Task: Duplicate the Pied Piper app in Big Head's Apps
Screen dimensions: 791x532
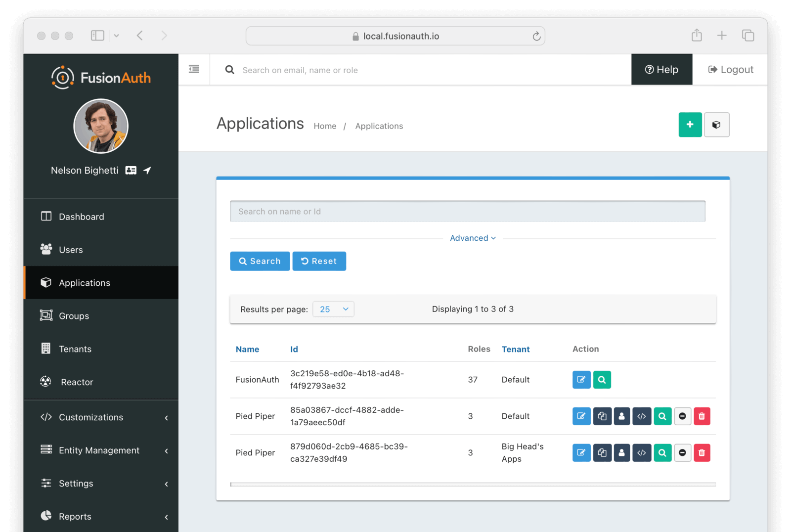Action: 602,453
